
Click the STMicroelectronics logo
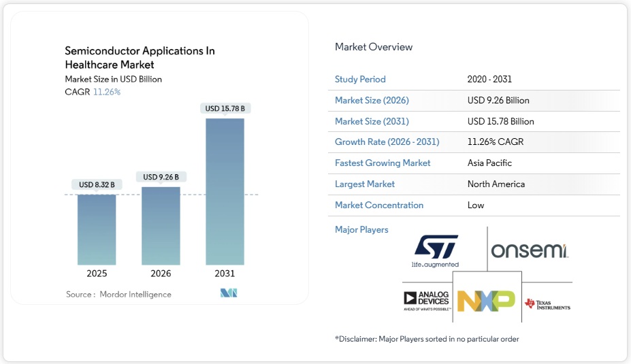pos(436,250)
